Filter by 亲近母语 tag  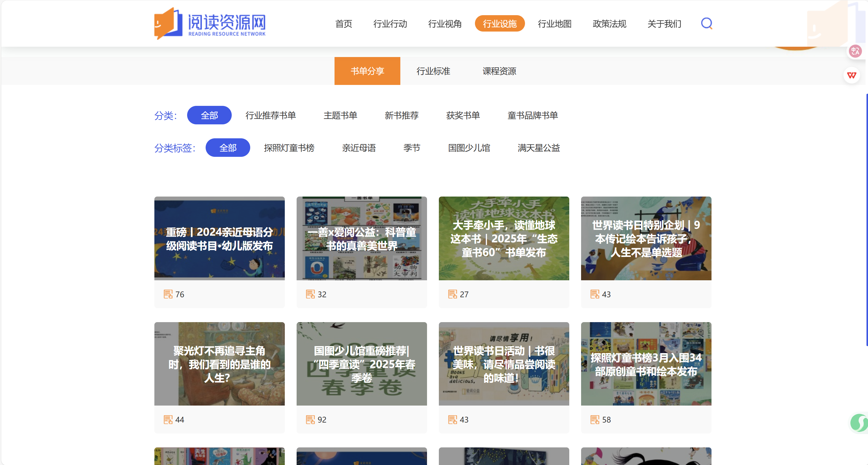(359, 148)
